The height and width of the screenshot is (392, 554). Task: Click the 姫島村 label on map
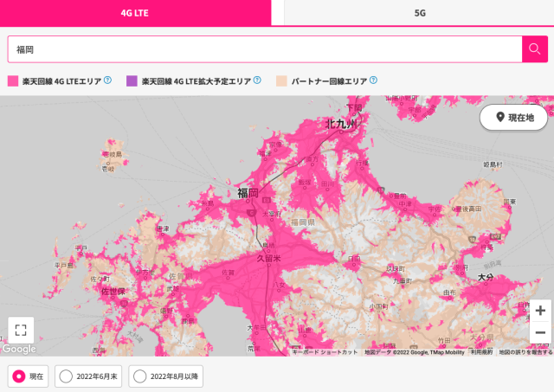click(493, 164)
